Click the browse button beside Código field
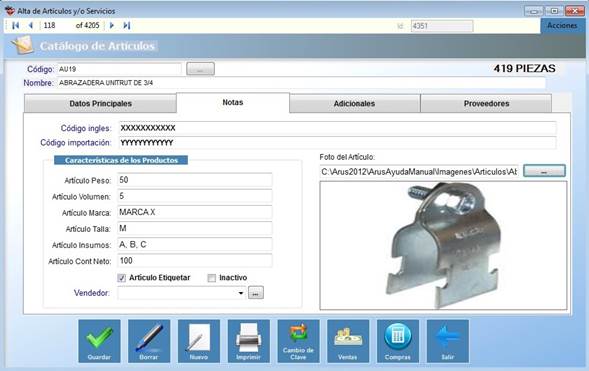The image size is (589, 371). pyautogui.click(x=200, y=69)
